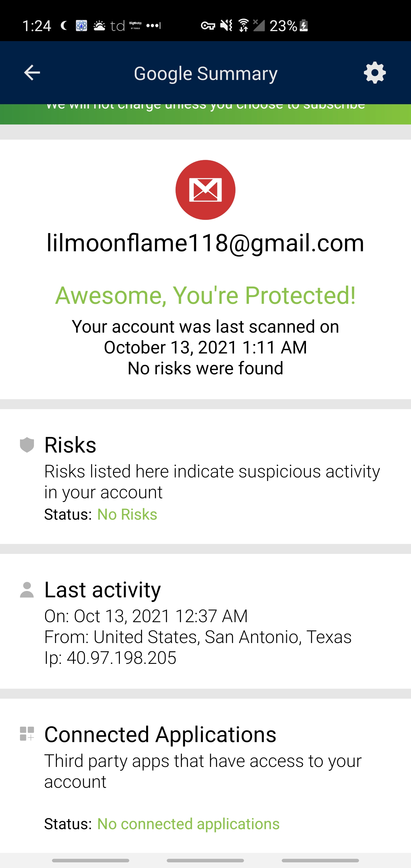Image resolution: width=411 pixels, height=868 pixels.
Task: Open the Connected Applications section
Action: 160,735
